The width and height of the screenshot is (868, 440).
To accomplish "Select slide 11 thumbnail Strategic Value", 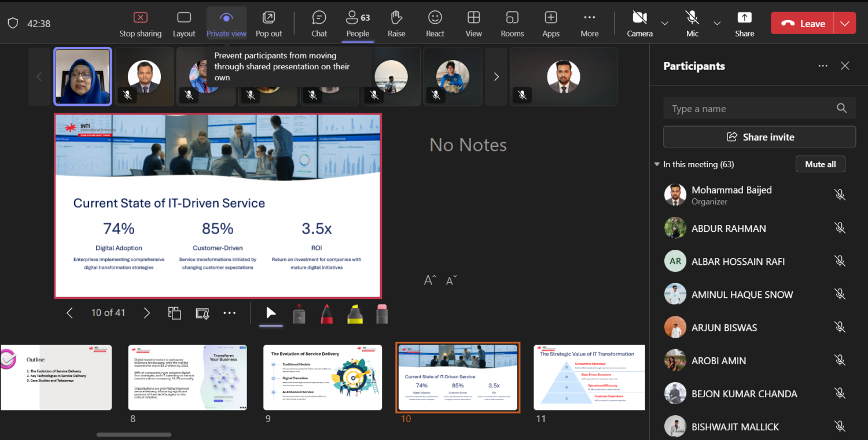I will tap(589, 378).
